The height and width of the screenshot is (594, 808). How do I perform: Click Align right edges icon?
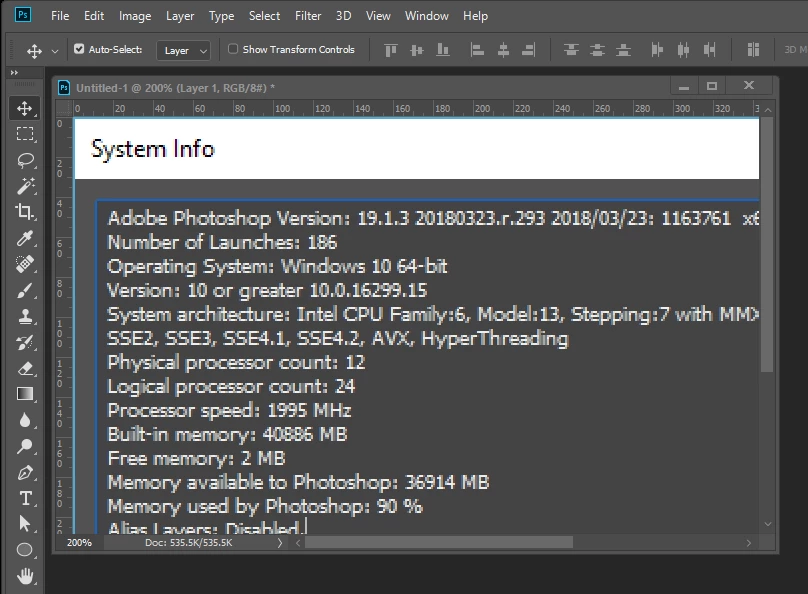click(529, 50)
